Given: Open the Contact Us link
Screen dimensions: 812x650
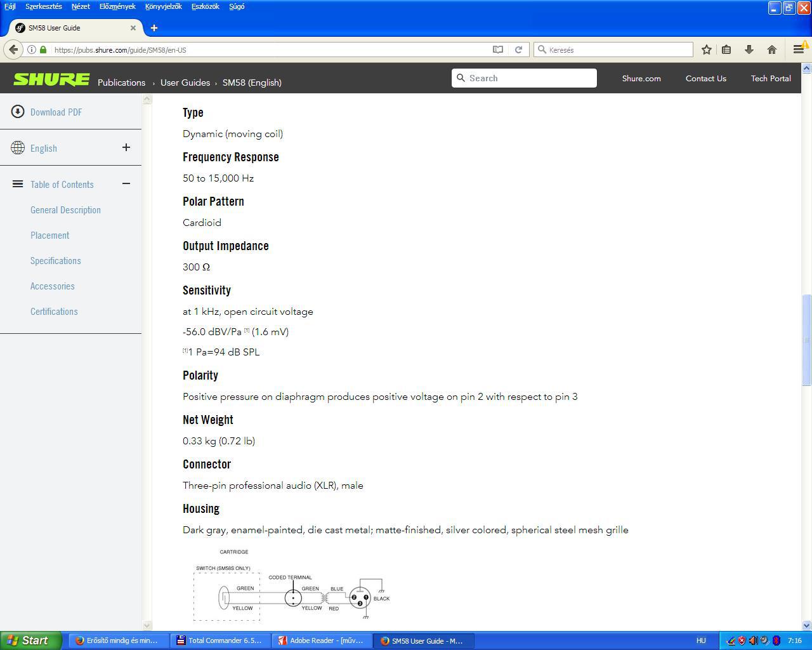Looking at the screenshot, I should coord(706,79).
